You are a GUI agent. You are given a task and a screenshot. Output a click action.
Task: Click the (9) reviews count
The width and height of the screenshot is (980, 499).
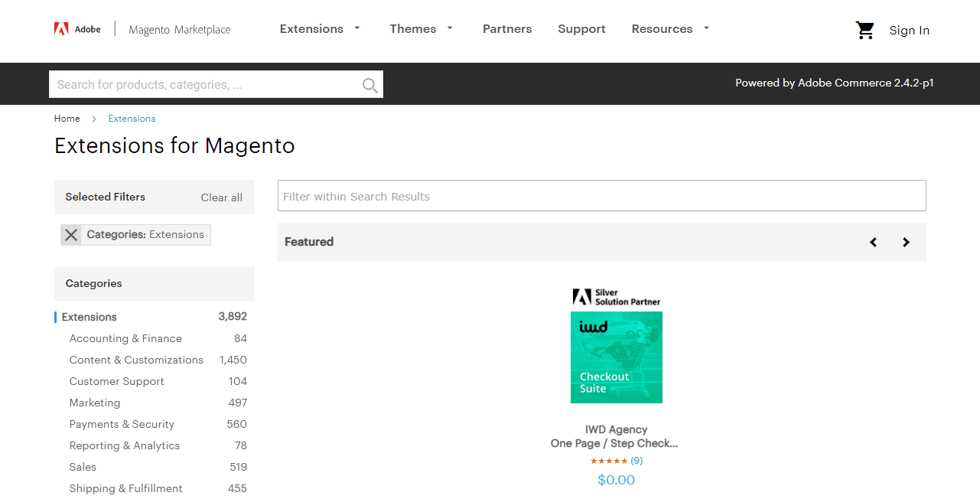[x=637, y=461]
